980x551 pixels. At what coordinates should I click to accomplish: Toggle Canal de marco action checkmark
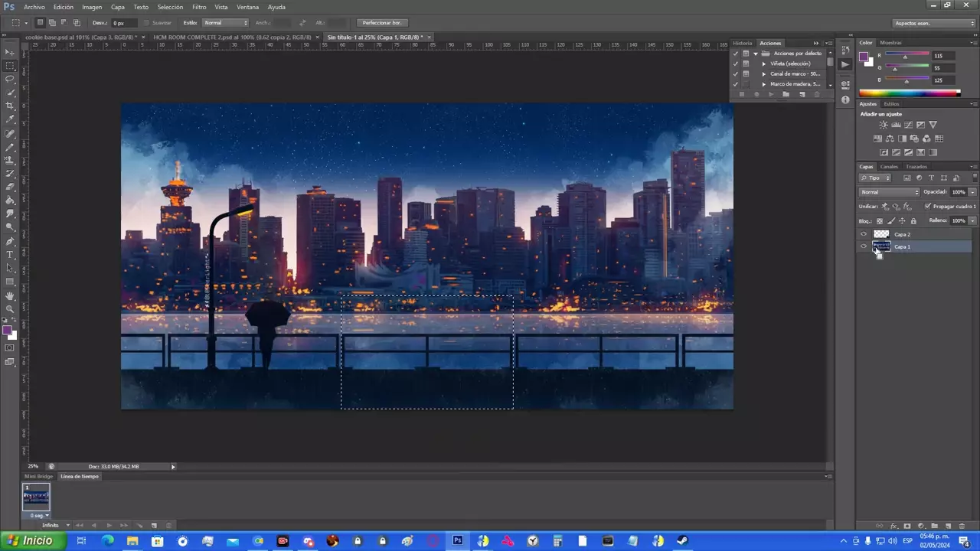[x=736, y=73]
